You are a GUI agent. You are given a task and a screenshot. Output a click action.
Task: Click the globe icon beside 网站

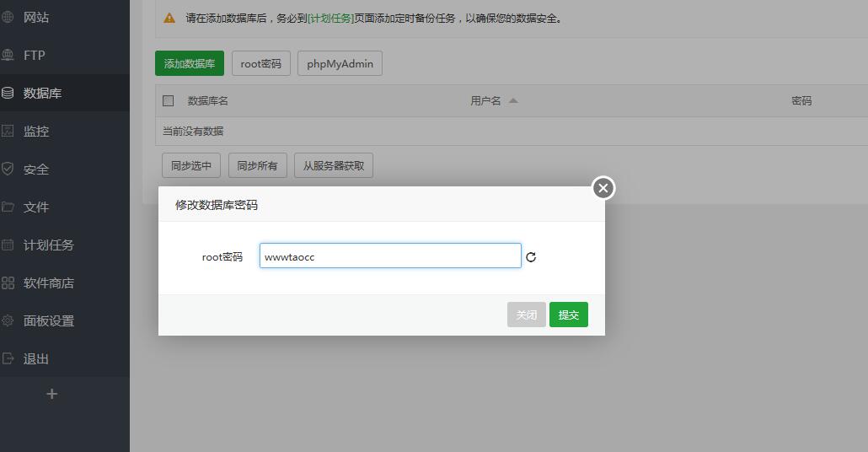tap(8, 17)
